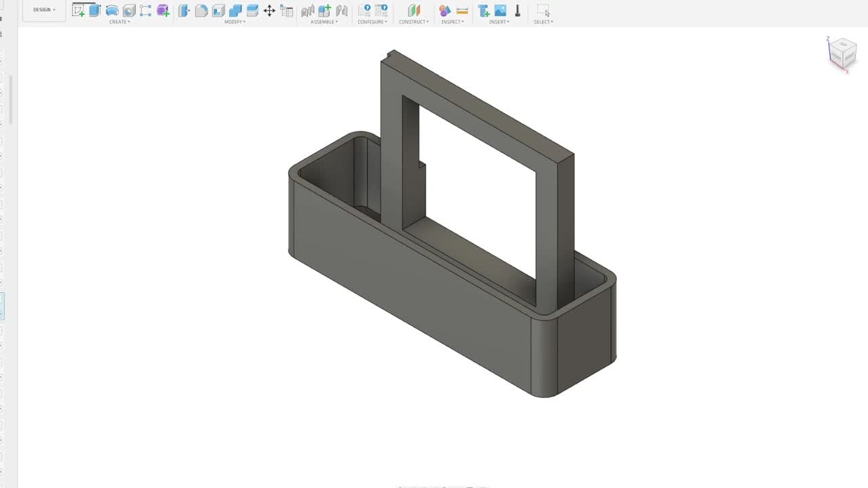Open the SELECT menu

click(543, 22)
